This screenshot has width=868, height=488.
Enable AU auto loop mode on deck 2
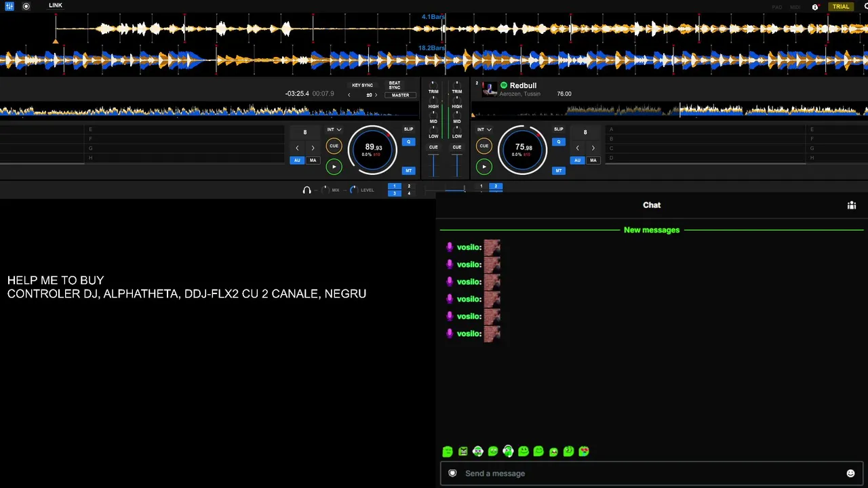tap(577, 161)
